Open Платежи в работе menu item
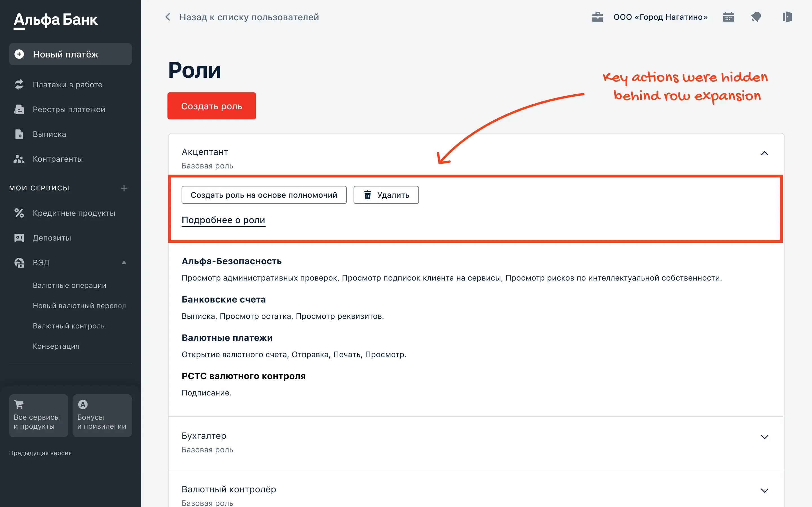 pos(67,84)
